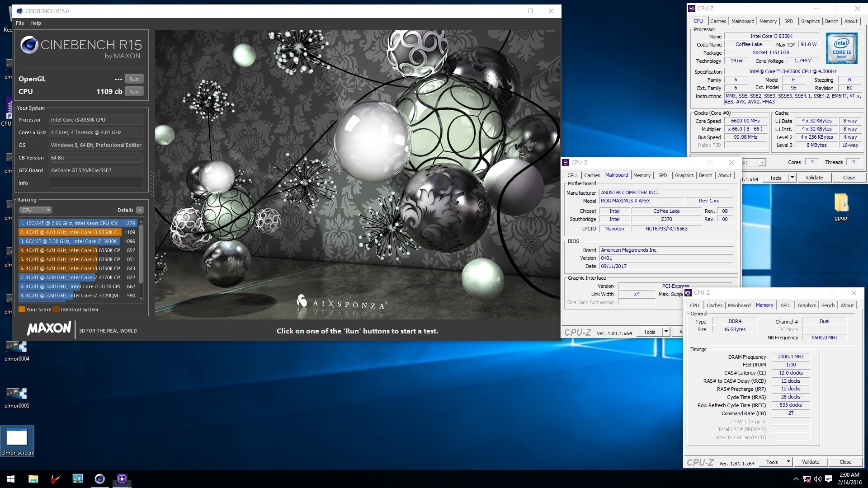Click the Info input field
The image size is (868, 488).
pos(96,183)
